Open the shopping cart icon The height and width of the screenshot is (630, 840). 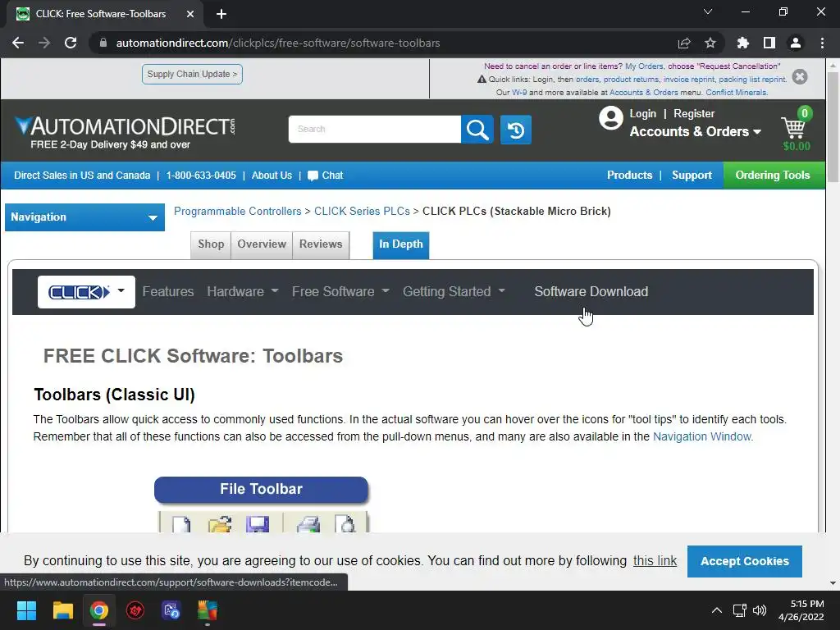(x=794, y=127)
